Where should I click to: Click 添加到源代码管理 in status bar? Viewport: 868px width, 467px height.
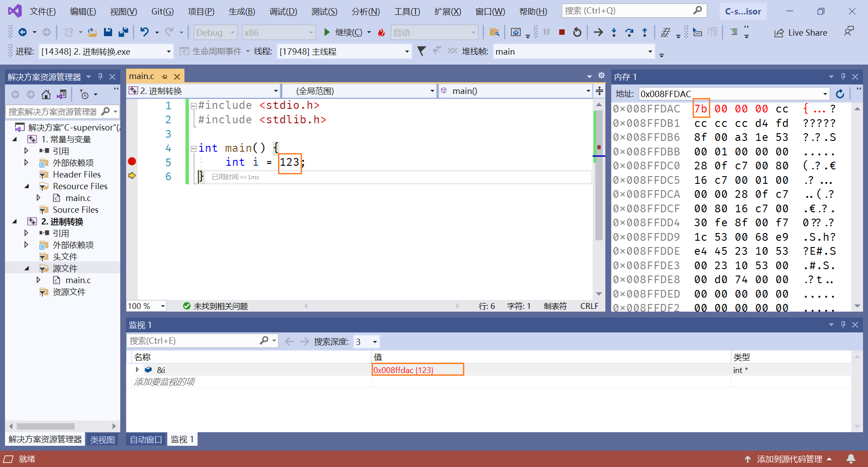(x=789, y=459)
